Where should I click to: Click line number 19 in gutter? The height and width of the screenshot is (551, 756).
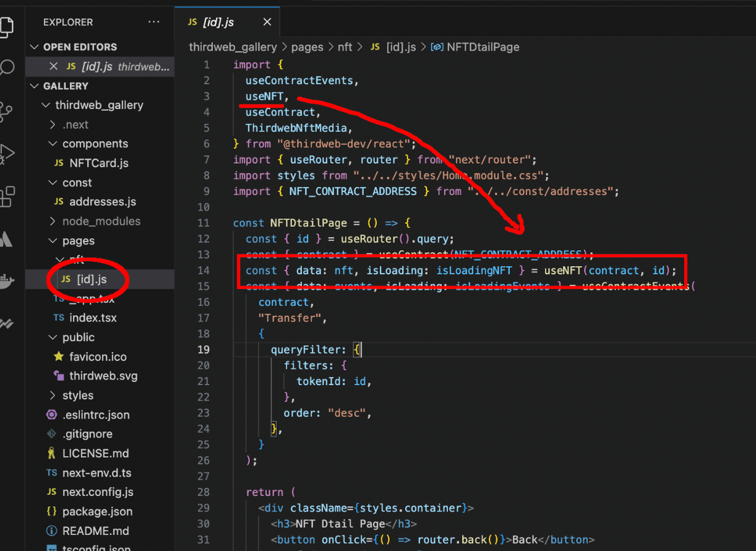[x=202, y=349]
